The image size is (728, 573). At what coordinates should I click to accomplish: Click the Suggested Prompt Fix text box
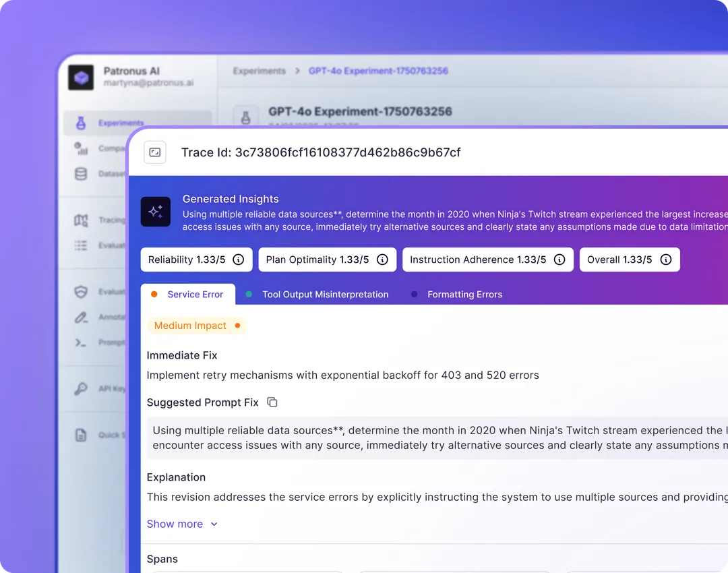[x=437, y=438]
